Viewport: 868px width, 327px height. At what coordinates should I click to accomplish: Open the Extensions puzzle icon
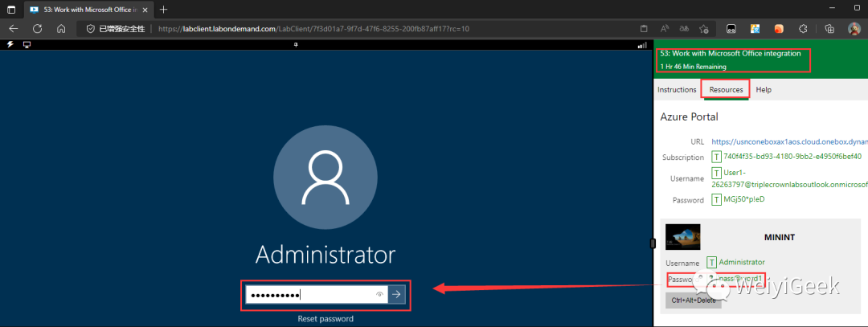click(803, 29)
